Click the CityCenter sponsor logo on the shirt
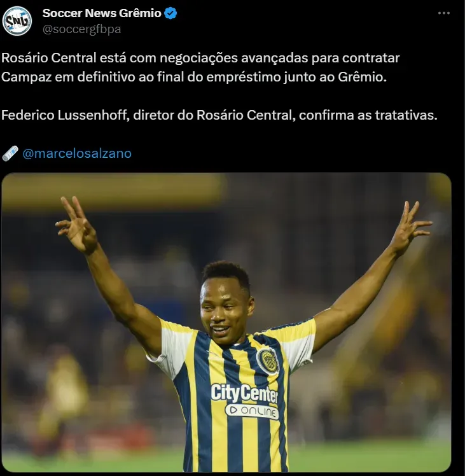The width and height of the screenshot is (465, 476). click(244, 392)
